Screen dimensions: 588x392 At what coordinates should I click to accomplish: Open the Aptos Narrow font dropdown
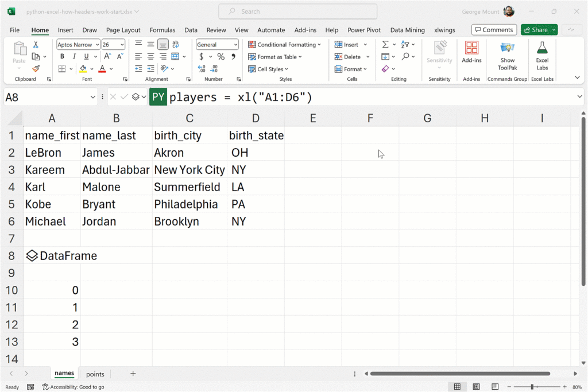pos(97,45)
